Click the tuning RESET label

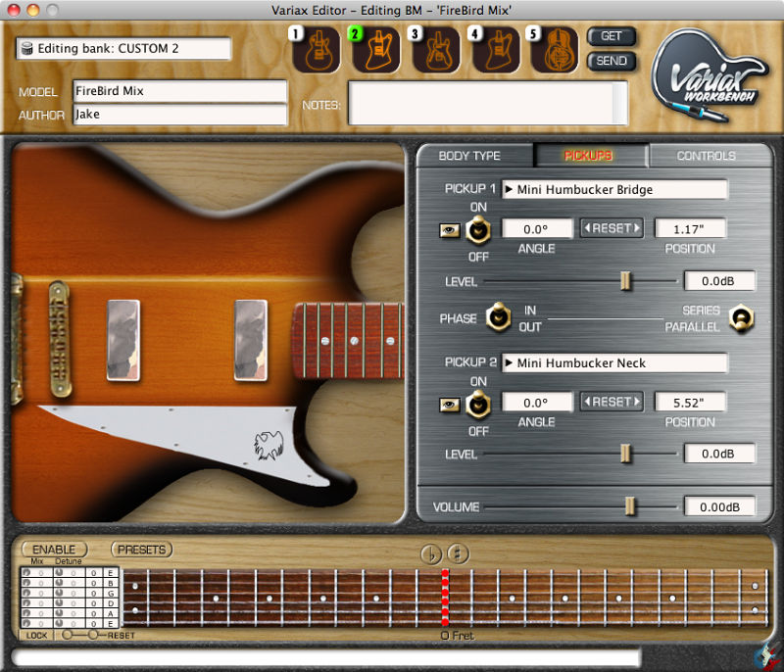(x=121, y=636)
